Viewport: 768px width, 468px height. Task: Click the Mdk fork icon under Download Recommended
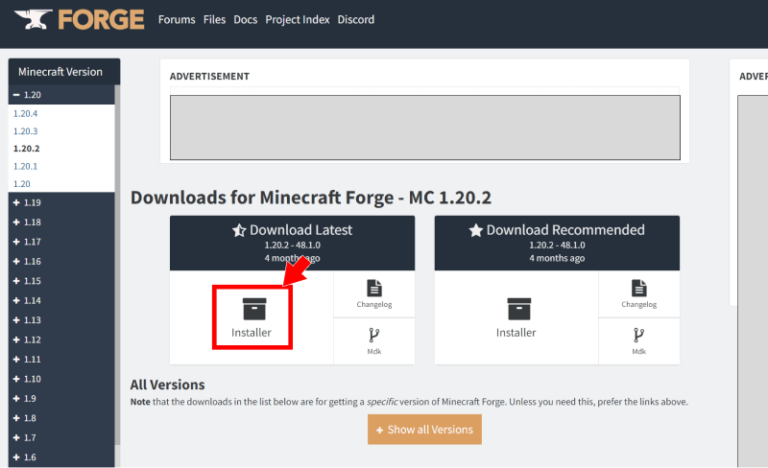point(639,334)
